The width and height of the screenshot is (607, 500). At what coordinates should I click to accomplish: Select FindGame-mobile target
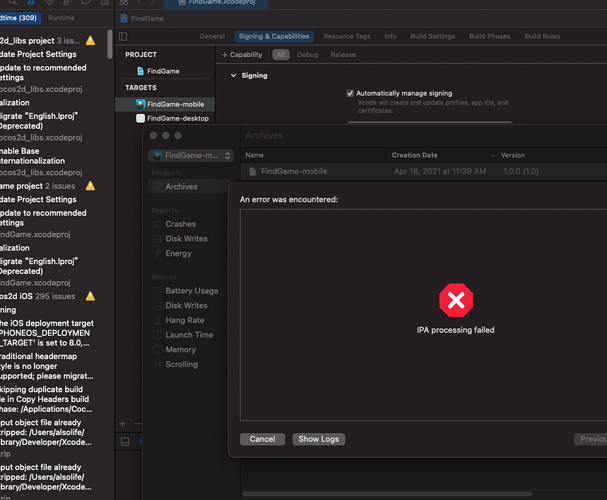point(165,104)
